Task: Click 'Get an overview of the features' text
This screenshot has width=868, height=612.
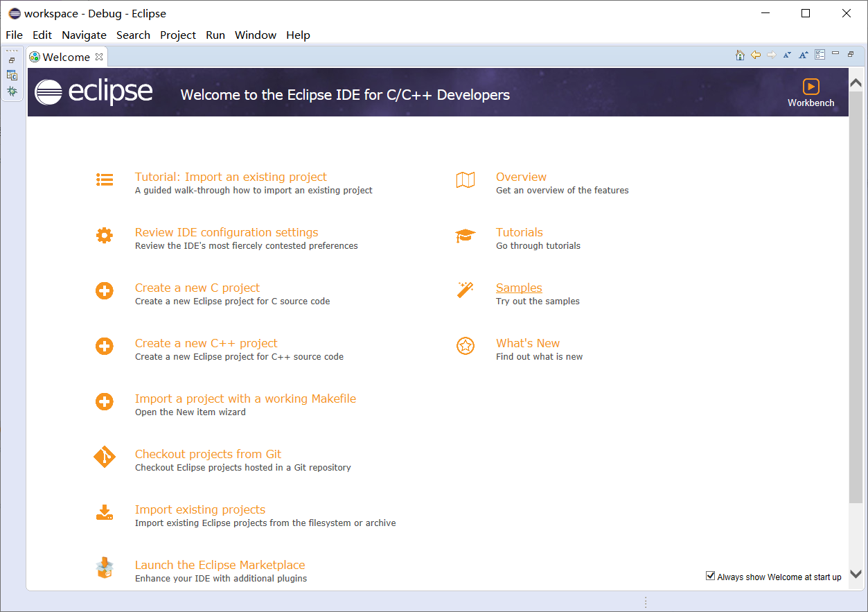Action: pos(563,190)
